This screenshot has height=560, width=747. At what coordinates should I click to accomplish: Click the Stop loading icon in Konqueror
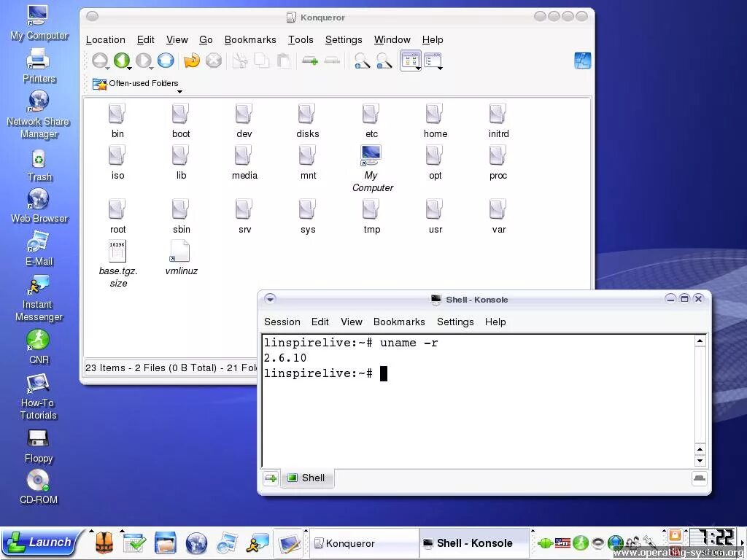(x=214, y=61)
